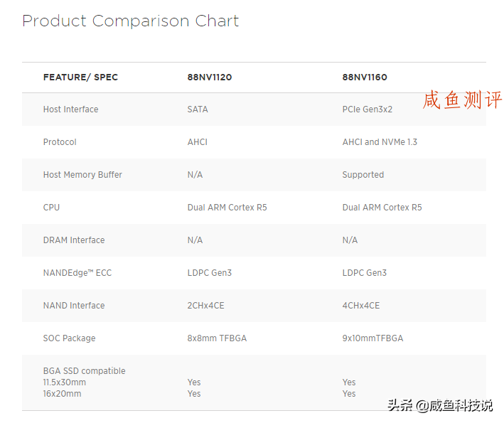Select the 88NV1120 column header
The width and height of the screenshot is (504, 423).
coord(210,77)
